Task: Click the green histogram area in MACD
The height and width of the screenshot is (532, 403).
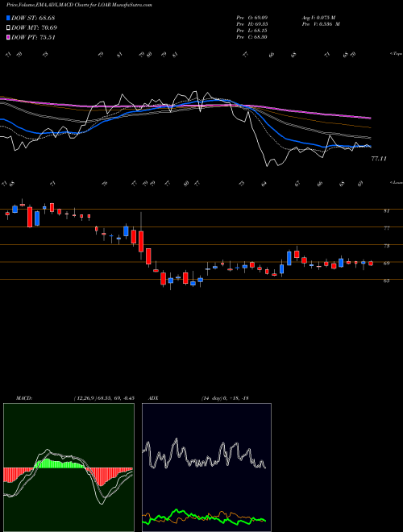Action: pos(60,463)
